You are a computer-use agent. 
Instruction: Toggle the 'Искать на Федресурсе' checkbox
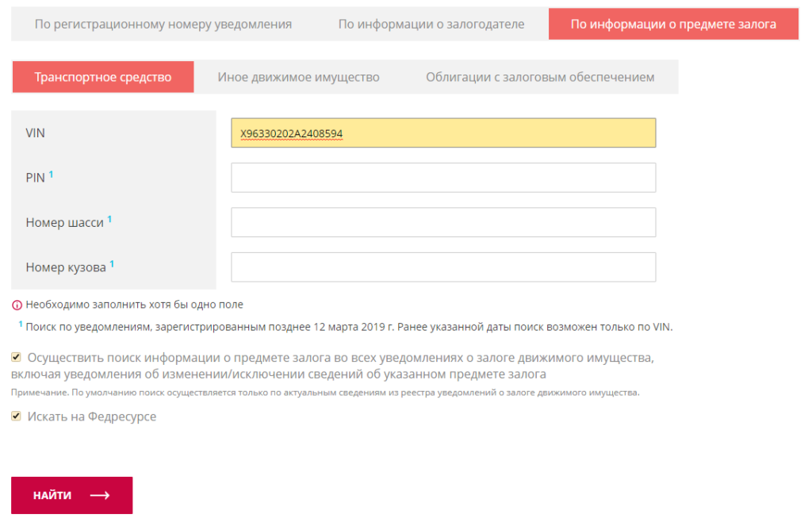point(17,416)
